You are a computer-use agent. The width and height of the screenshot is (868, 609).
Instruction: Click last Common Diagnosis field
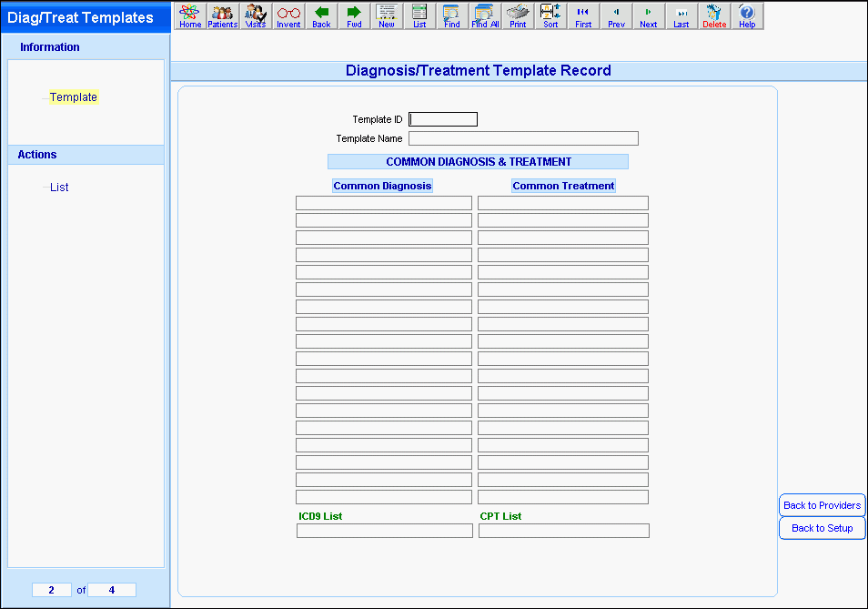point(384,497)
